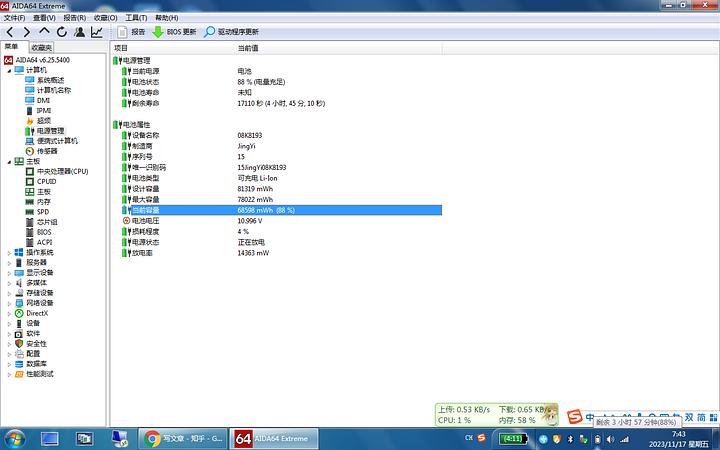The width and height of the screenshot is (720, 450).
Task: Click the Sogou S icon in language bar
Action: (574, 417)
